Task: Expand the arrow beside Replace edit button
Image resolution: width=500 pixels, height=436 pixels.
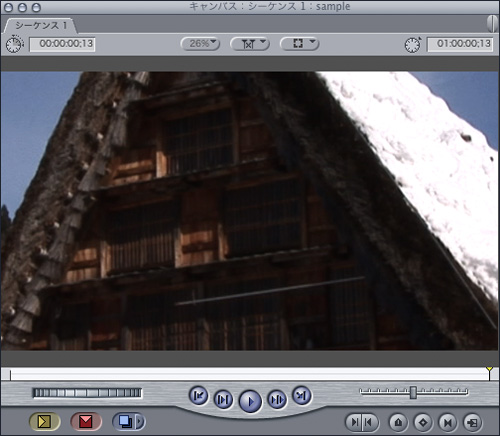Action: 140,422
